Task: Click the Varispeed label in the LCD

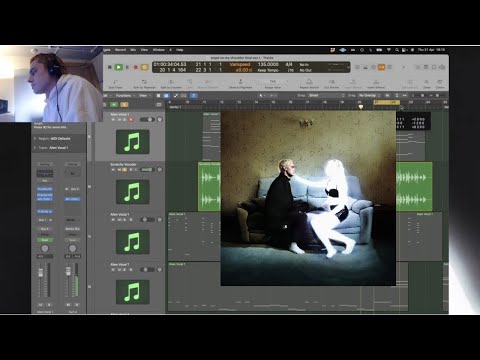Action: pyautogui.click(x=240, y=64)
